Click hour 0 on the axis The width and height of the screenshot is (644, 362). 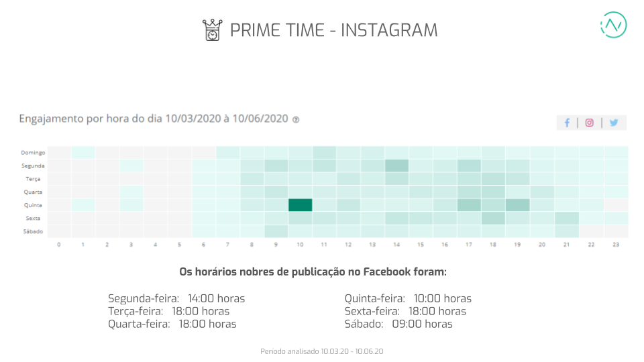point(59,245)
